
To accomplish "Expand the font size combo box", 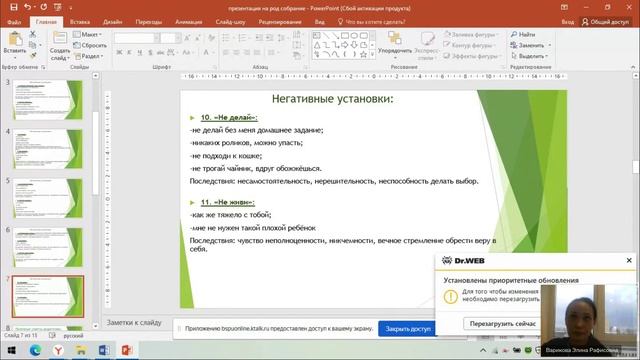I will [178, 38].
